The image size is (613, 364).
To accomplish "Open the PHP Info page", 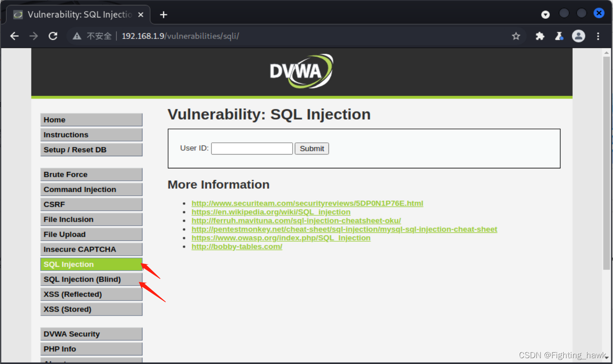I will click(91, 349).
